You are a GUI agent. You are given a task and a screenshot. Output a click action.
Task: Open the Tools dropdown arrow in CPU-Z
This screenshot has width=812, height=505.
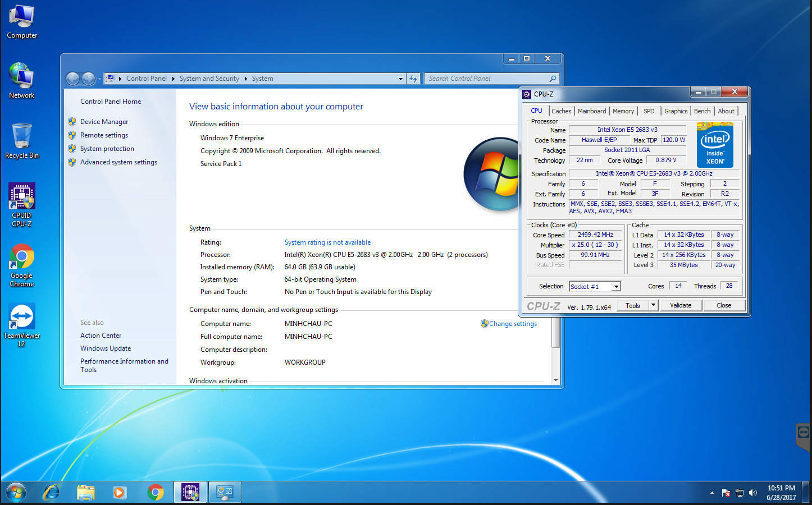pyautogui.click(x=653, y=305)
